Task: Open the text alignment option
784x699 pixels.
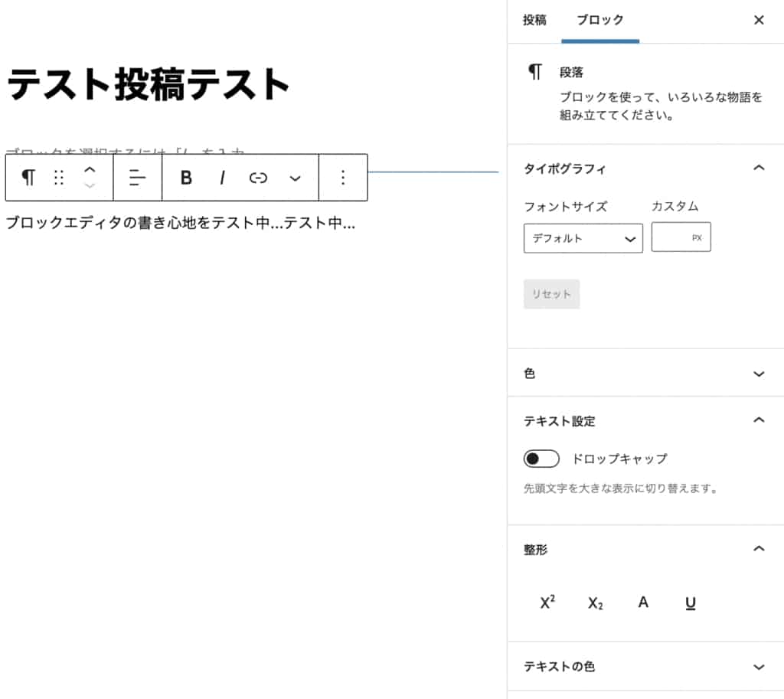Action: (x=137, y=178)
